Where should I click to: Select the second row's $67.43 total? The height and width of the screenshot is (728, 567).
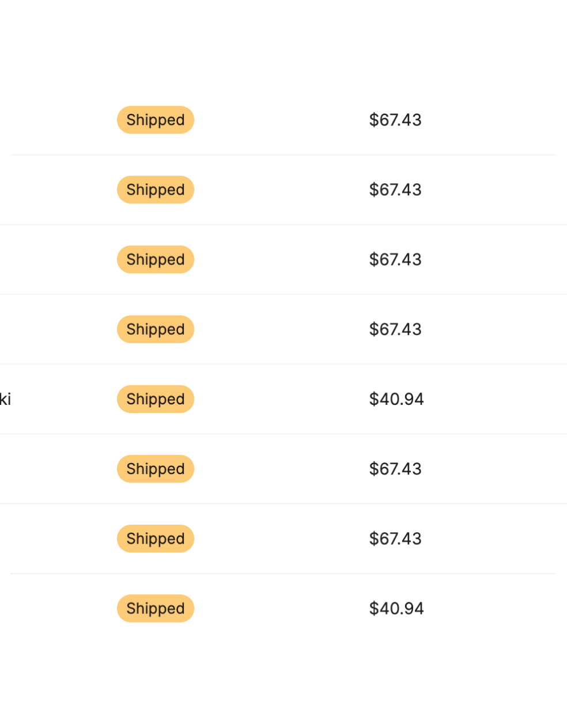pos(395,189)
